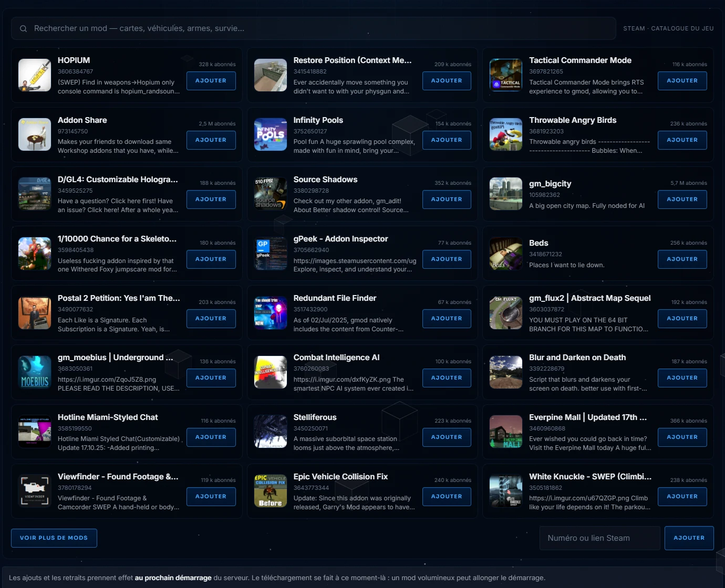
Task: Click Ajouter next to Steam link field
Action: point(689,538)
